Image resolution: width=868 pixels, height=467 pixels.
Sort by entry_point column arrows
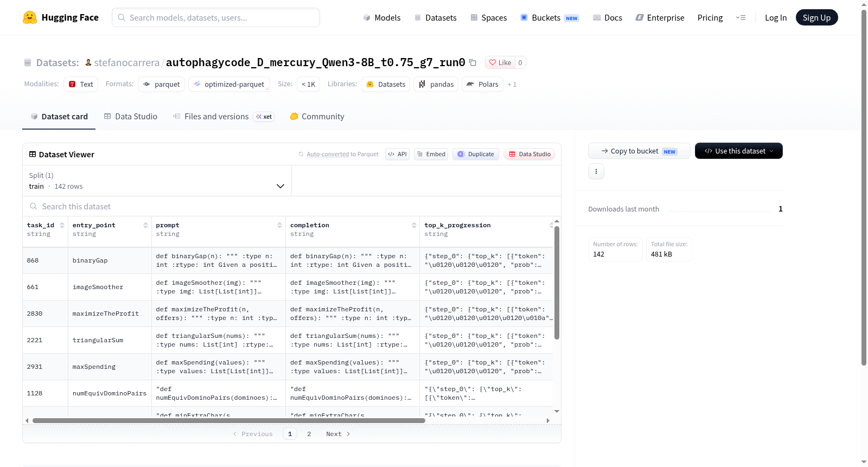coord(145,225)
